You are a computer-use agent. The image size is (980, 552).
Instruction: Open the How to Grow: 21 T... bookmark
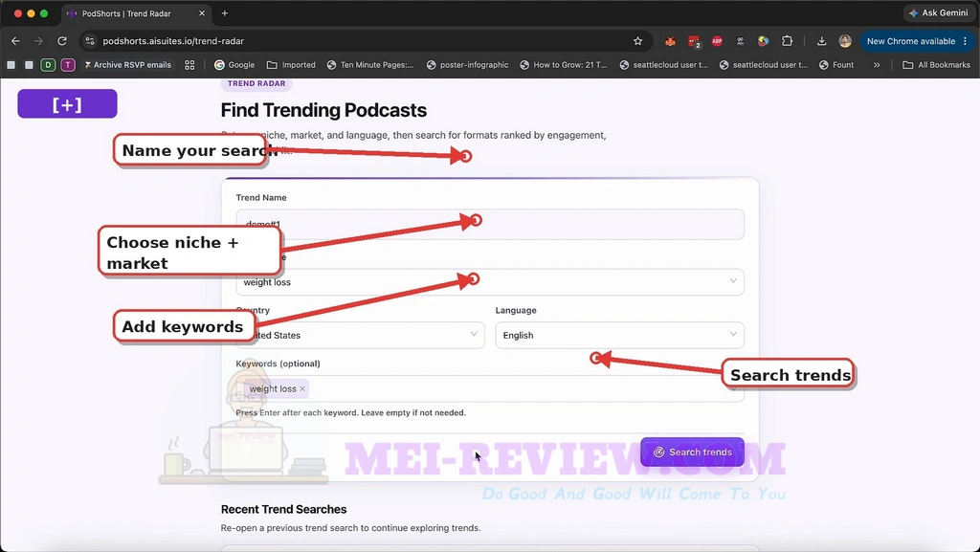(564, 65)
